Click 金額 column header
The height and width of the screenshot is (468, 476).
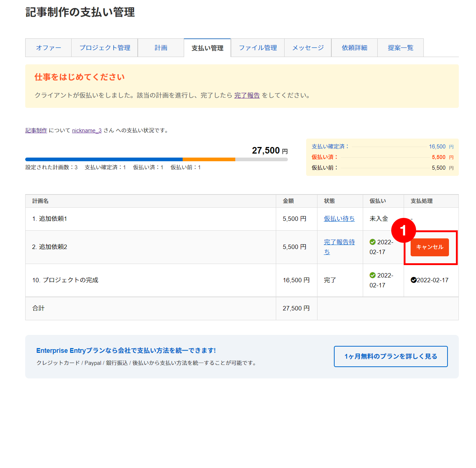[288, 201]
